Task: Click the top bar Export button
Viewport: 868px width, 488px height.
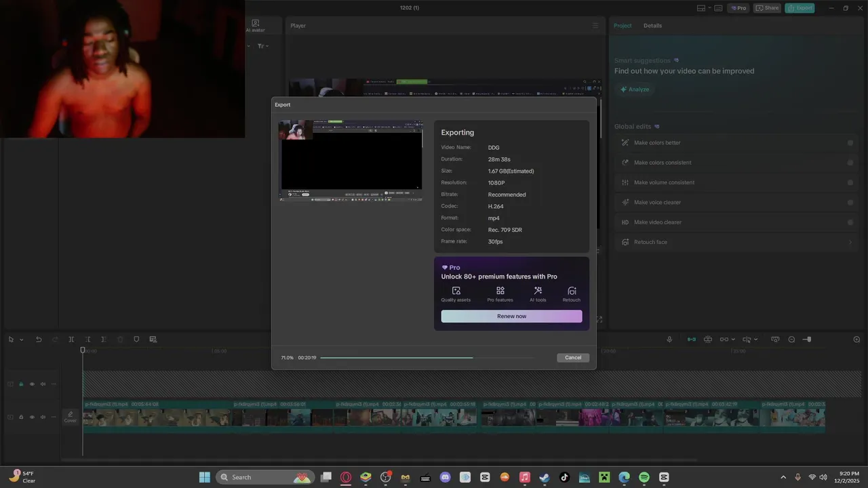Action: pos(800,8)
